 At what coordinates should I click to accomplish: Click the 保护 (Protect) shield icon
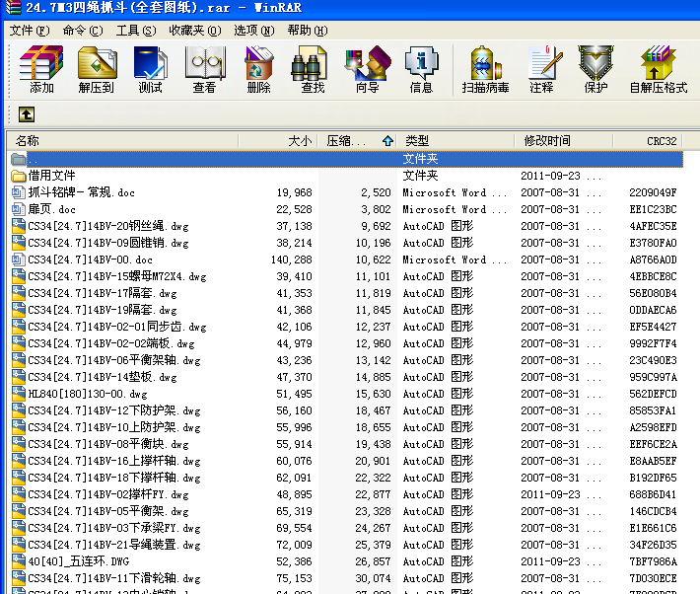click(x=595, y=69)
